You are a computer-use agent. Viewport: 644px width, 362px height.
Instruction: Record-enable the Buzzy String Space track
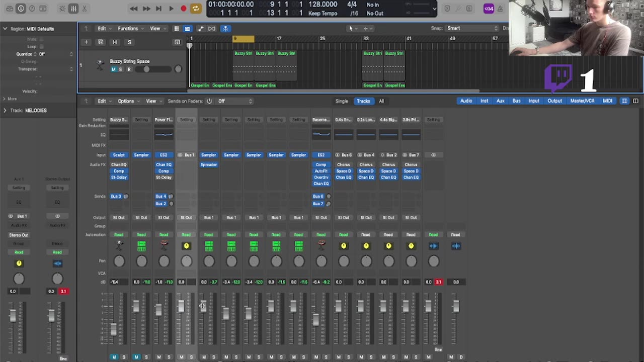(x=129, y=69)
